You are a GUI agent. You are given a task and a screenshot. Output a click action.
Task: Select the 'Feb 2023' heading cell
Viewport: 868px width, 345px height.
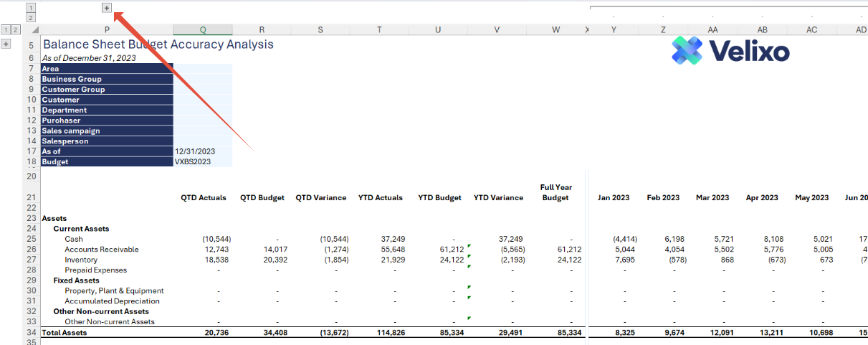click(663, 197)
